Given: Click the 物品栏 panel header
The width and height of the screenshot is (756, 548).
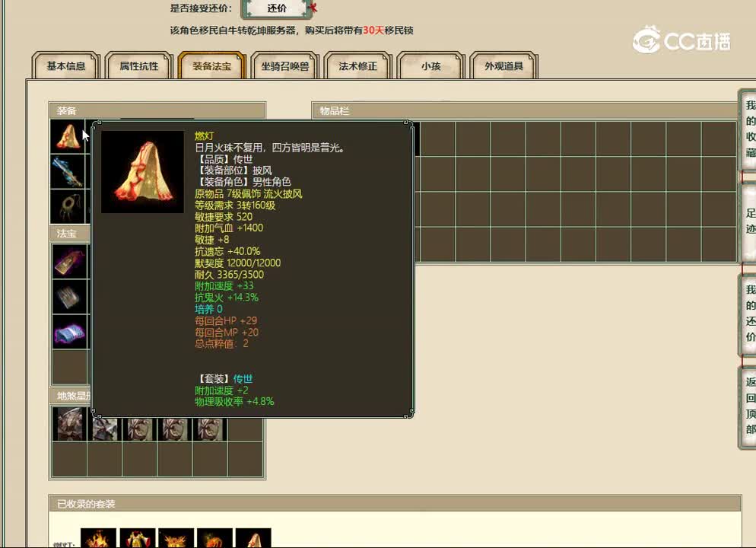Looking at the screenshot, I should click(526, 110).
